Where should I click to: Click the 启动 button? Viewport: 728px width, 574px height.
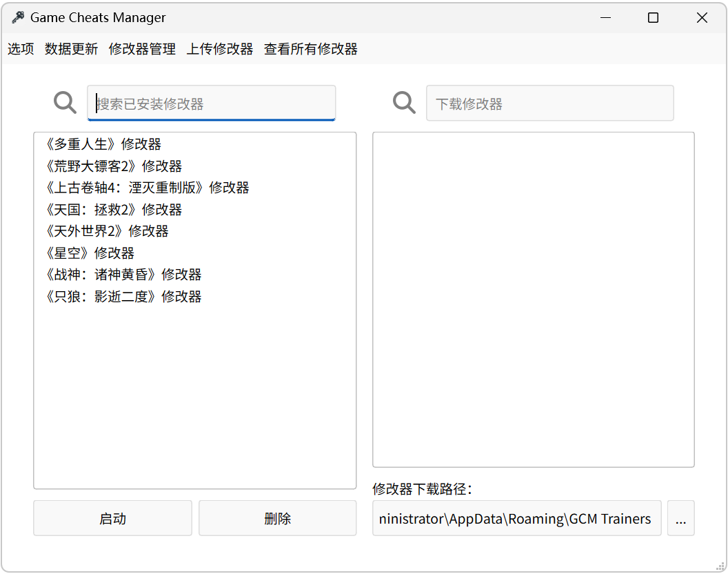pos(112,518)
